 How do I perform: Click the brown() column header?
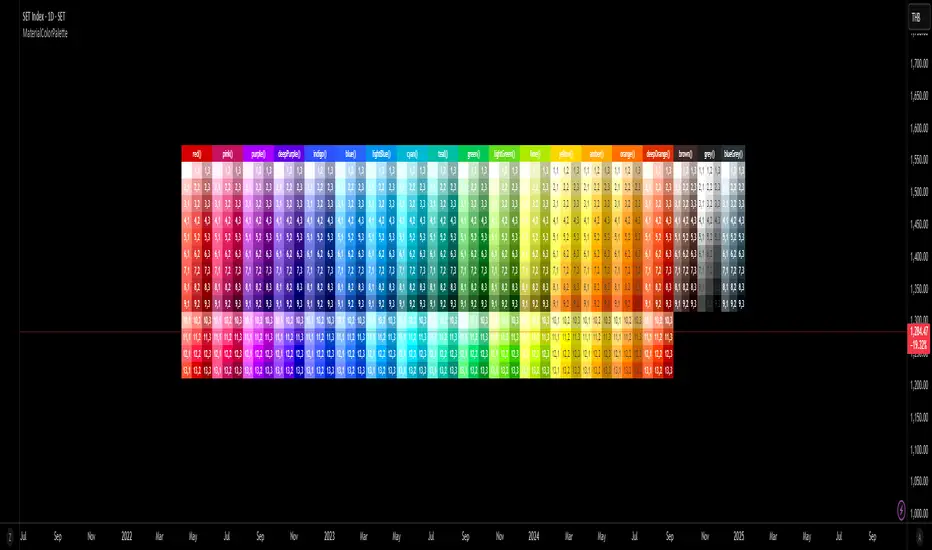click(x=686, y=155)
